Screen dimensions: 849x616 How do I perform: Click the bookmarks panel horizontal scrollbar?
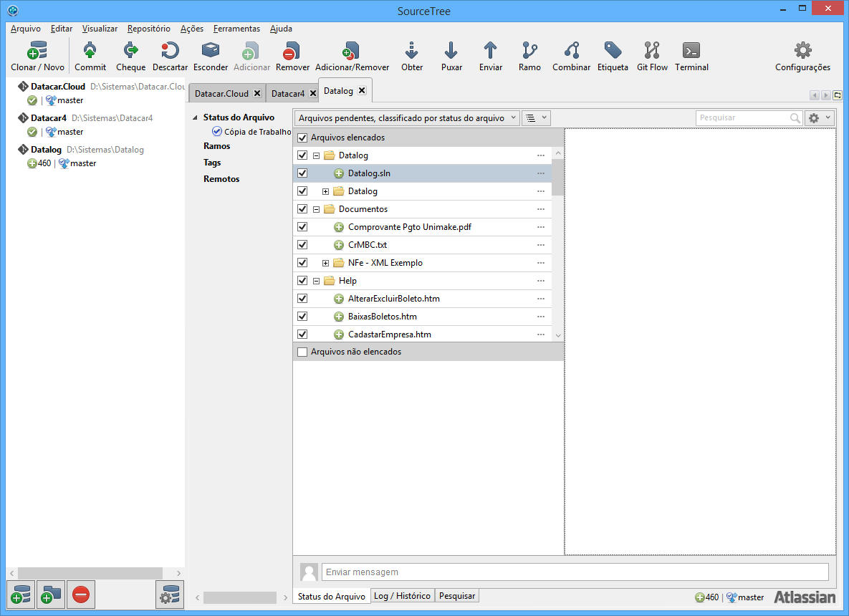pos(90,573)
